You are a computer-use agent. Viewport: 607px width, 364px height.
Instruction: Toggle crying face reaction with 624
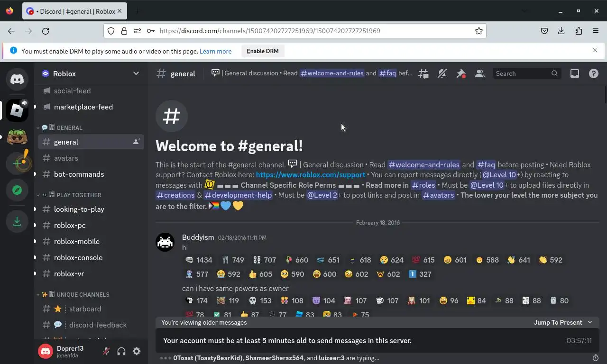[391, 260]
